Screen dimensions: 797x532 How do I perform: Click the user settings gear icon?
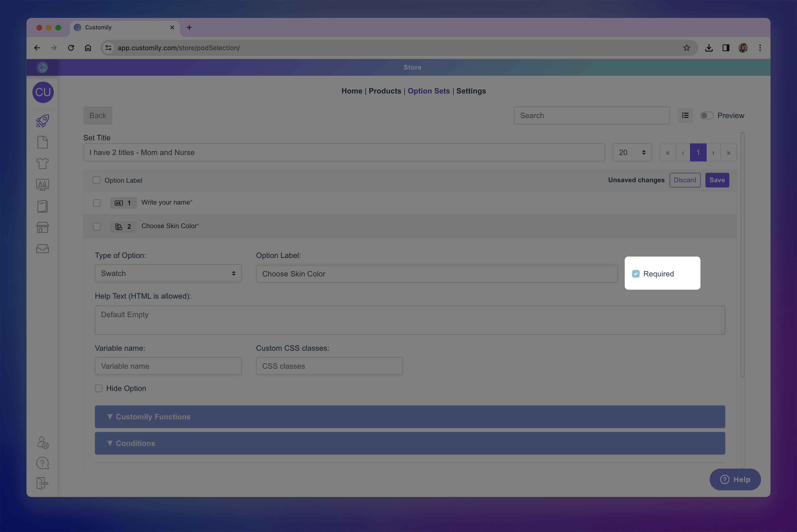point(43,443)
